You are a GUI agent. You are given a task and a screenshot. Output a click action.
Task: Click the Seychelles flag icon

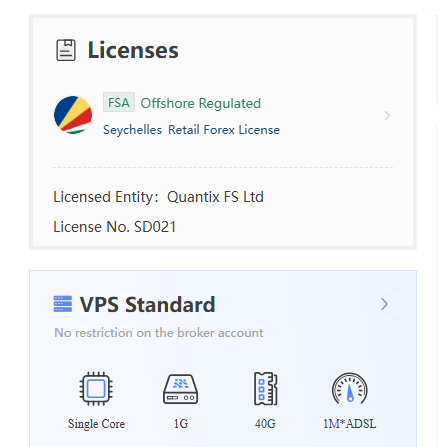pos(73,115)
